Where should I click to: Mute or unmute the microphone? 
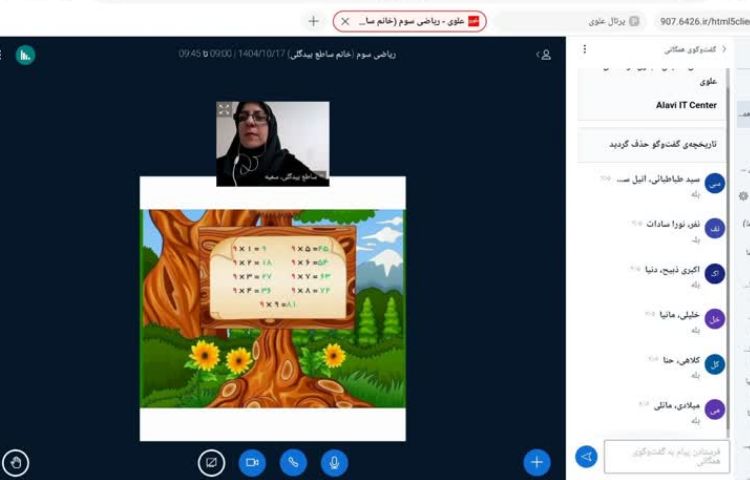pyautogui.click(x=334, y=462)
